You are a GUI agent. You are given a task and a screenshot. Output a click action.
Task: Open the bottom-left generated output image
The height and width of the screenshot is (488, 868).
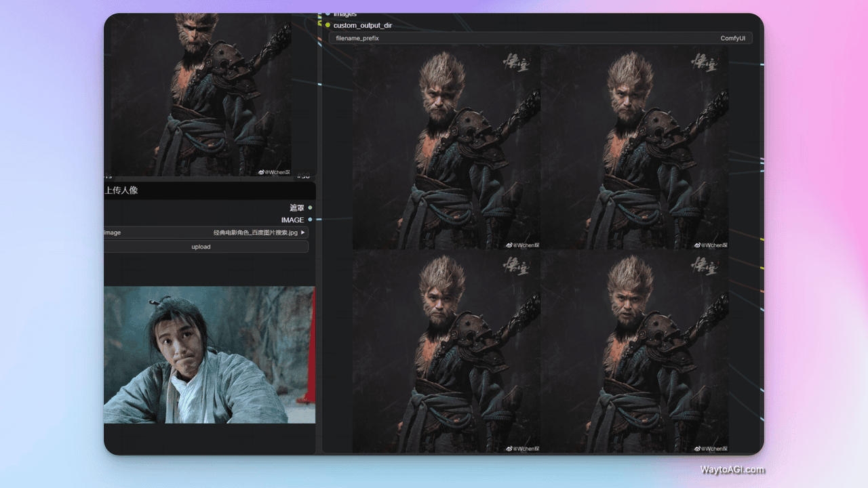446,351
